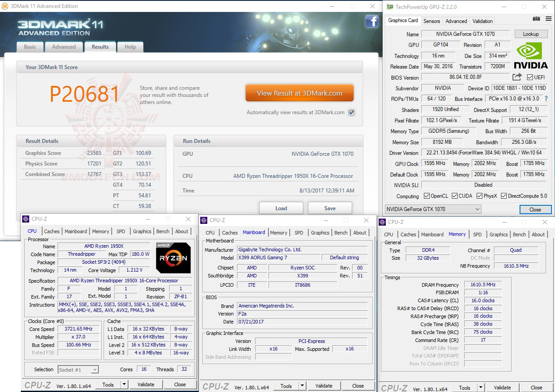
Task: Uncheck Automatically view results at 3DMark.com
Action: tap(351, 112)
